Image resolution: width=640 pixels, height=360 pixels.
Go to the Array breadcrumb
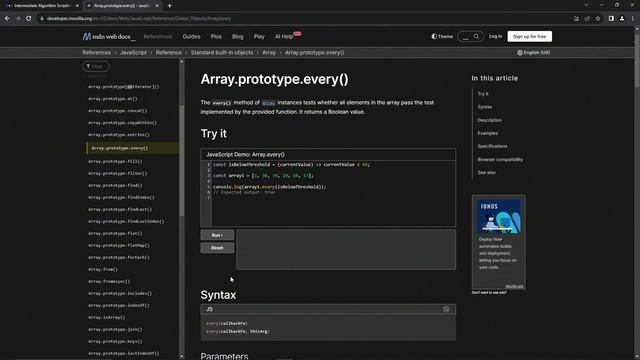point(269,53)
